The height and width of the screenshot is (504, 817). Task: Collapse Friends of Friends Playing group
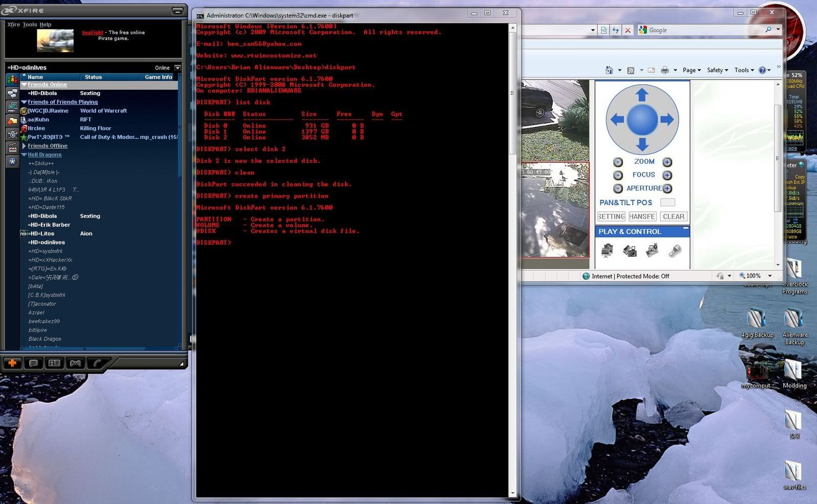[24, 102]
